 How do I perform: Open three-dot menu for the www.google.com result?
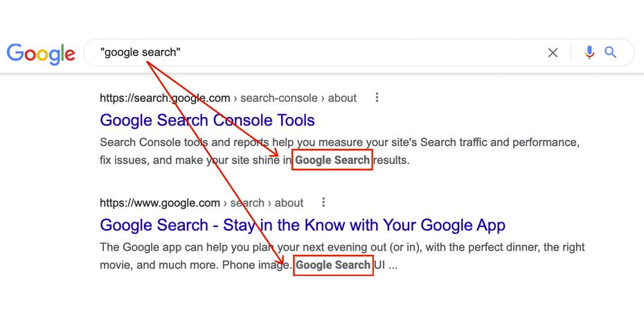[323, 203]
